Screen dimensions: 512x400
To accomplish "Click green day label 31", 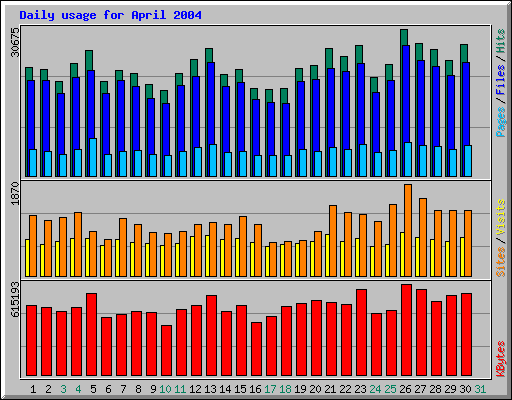I will (x=480, y=389).
